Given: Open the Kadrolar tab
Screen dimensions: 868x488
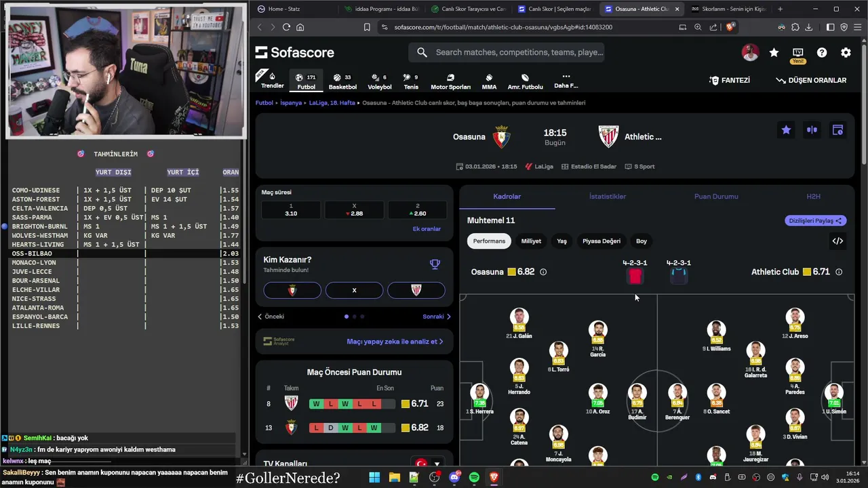Looking at the screenshot, I should click(x=507, y=197).
